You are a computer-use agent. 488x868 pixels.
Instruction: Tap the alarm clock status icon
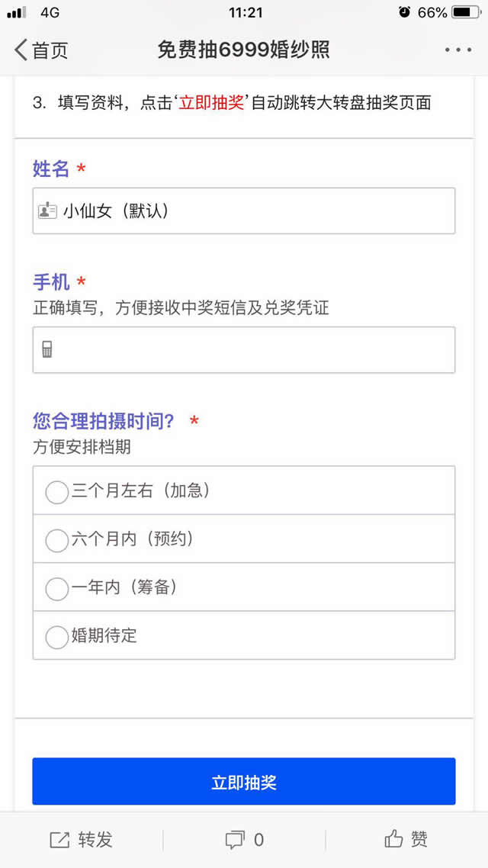coord(404,12)
